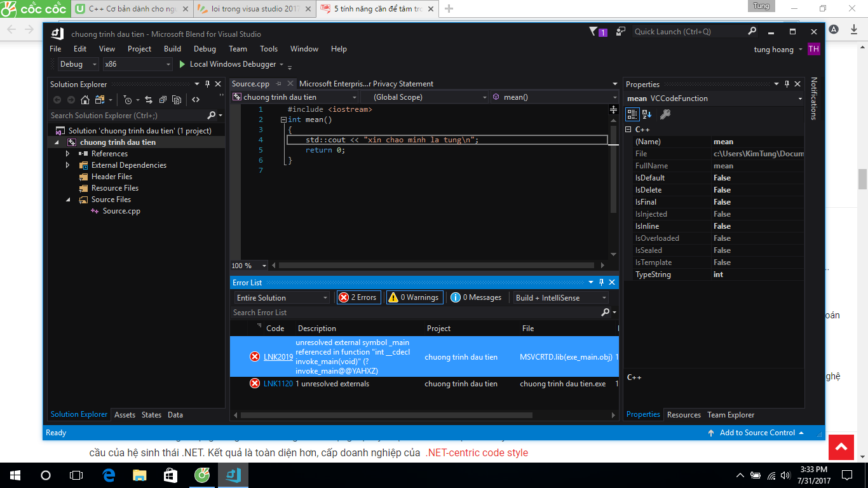Expand the References tree node

68,154
